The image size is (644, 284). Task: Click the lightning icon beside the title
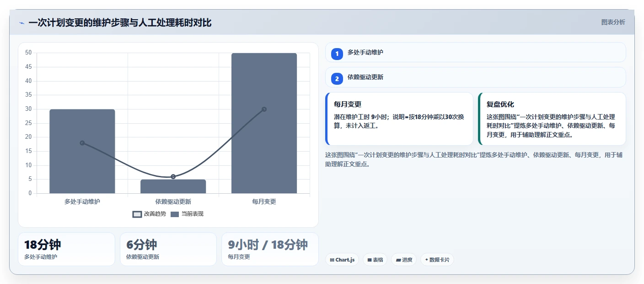coord(22,23)
